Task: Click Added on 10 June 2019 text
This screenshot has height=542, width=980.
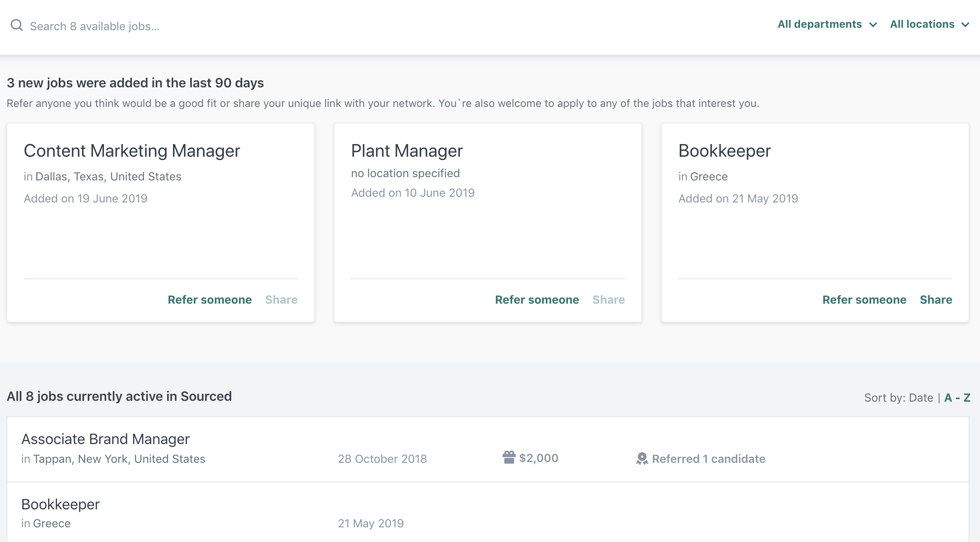Action: tap(413, 193)
